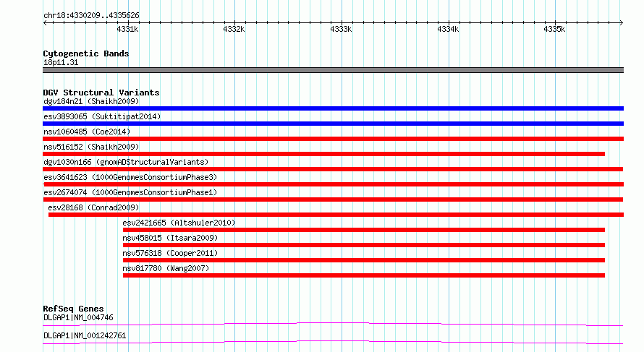
Task: Open variant nsv1060485 (Coe2014) label
Action: coord(87,132)
